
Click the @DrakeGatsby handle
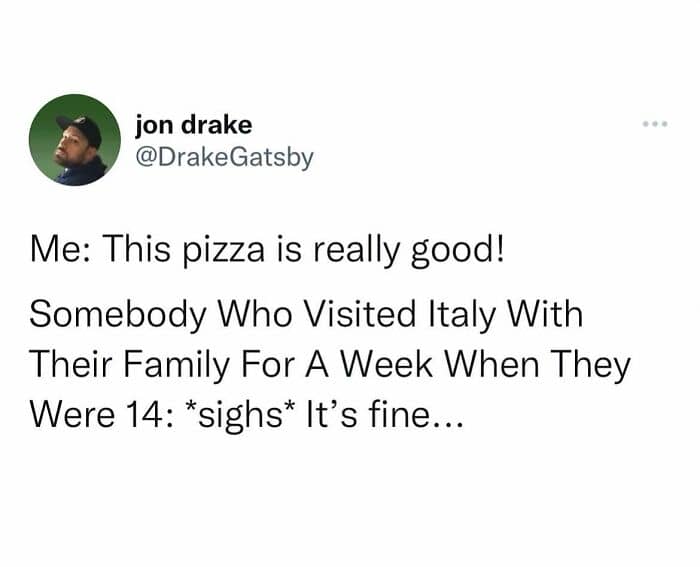(x=224, y=156)
